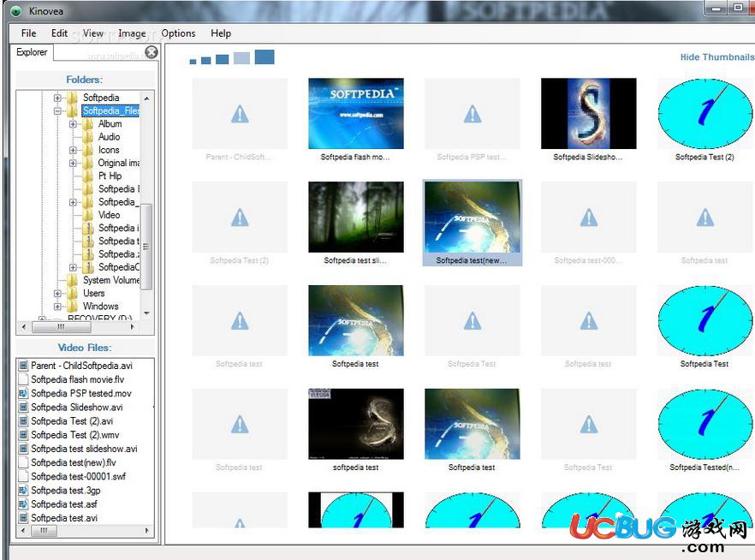Open the File menu
Screen dimensions: 755x560
[x=28, y=33]
